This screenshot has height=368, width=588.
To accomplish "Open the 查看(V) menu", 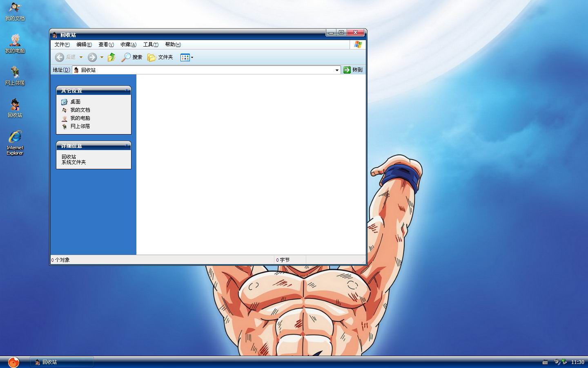I will 106,45.
